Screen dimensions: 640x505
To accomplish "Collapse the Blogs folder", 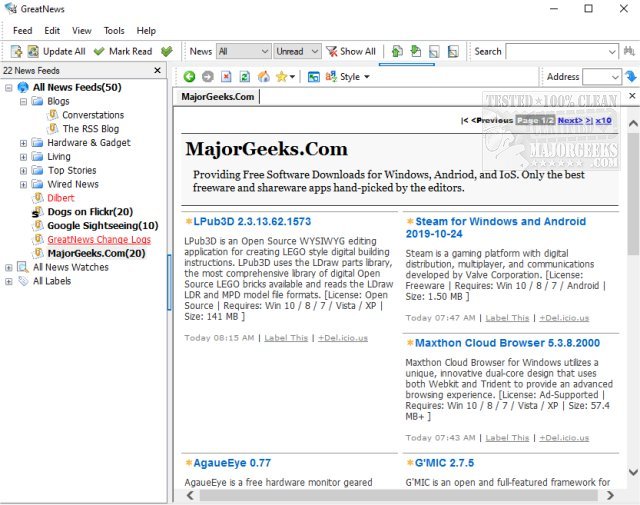I will click(23, 101).
